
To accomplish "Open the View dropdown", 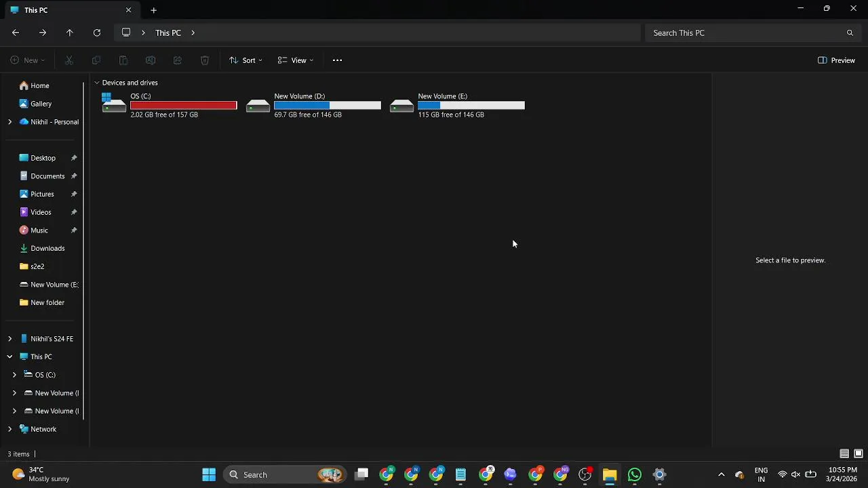I will pos(296,60).
